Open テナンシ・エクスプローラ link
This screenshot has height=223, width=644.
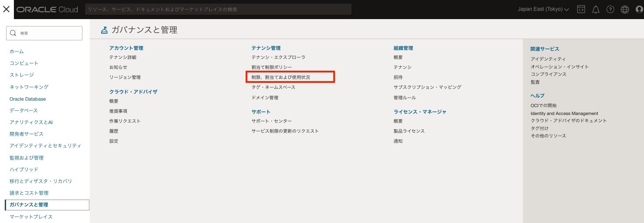click(279, 57)
